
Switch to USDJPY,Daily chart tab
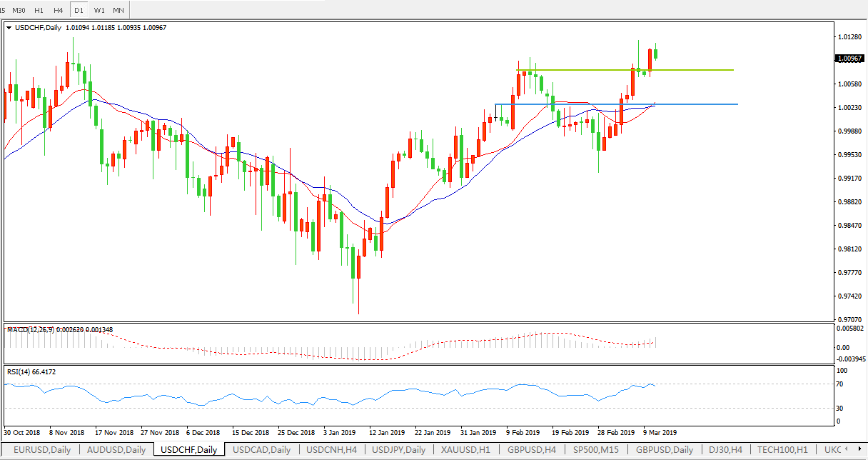point(400,450)
